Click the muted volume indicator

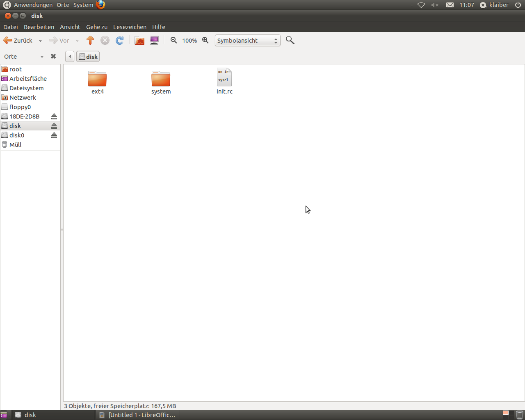point(435,5)
